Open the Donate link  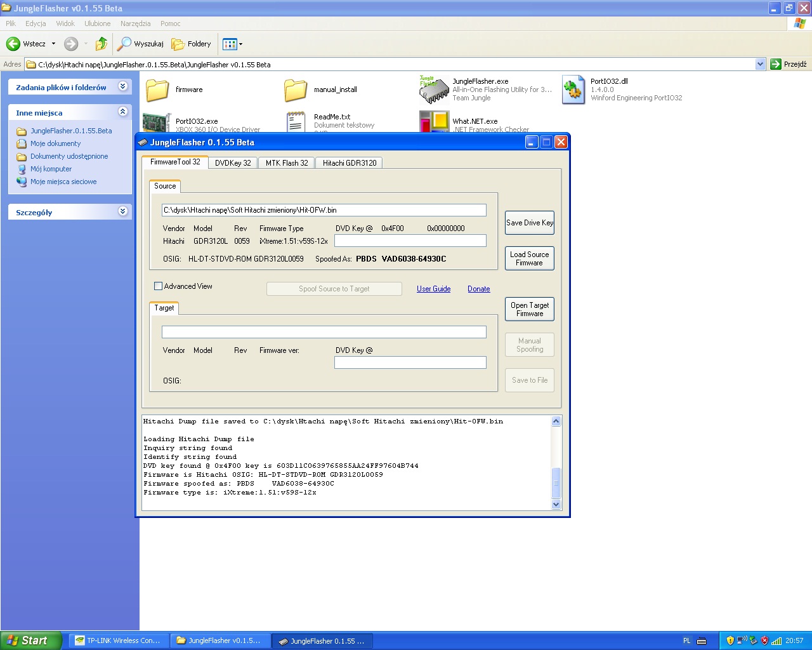tap(479, 289)
